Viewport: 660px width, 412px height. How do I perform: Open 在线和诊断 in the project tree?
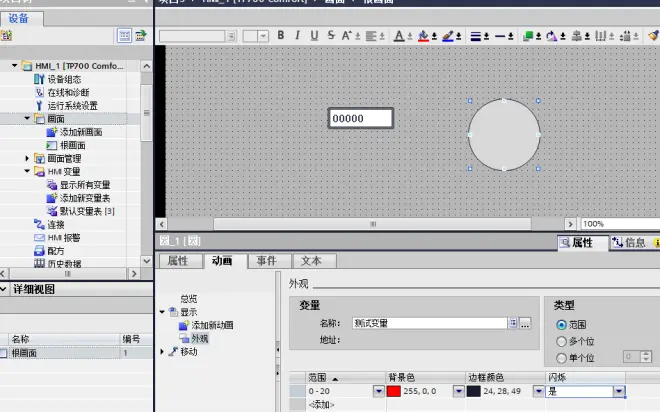(68, 92)
